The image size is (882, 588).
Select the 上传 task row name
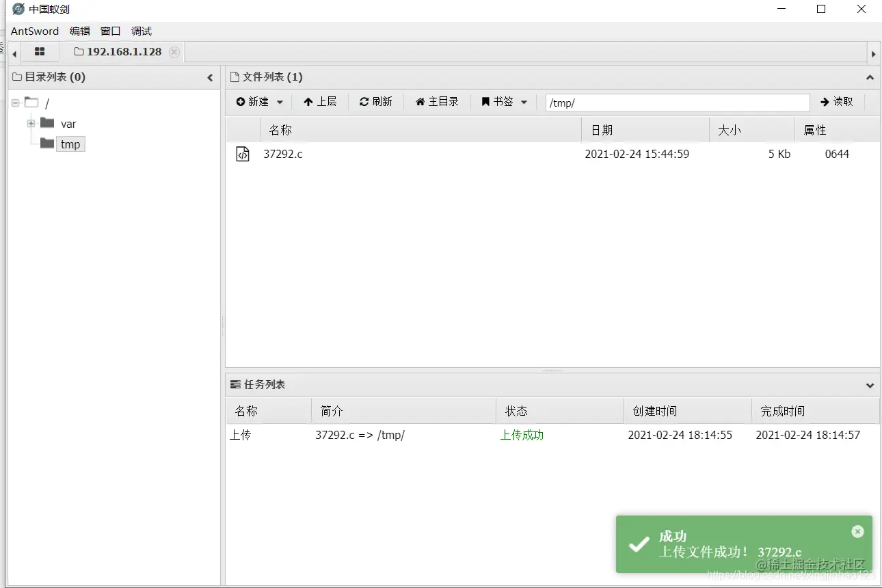click(x=241, y=435)
